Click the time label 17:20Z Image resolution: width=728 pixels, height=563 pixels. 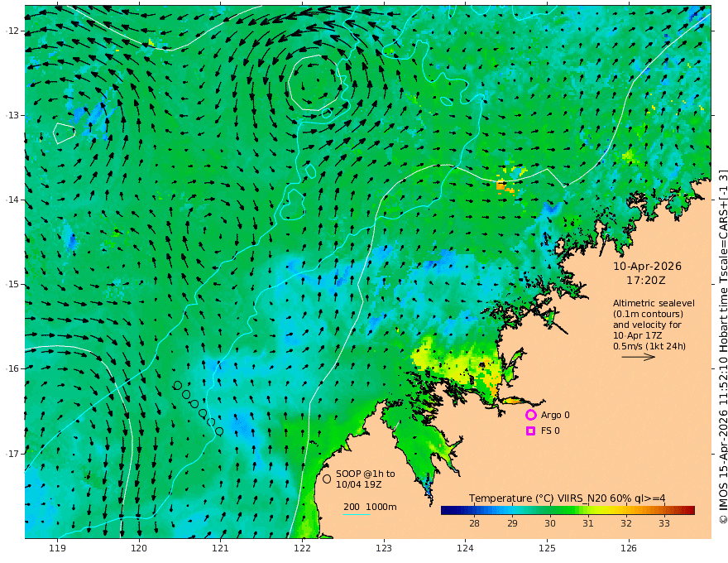[x=646, y=281]
